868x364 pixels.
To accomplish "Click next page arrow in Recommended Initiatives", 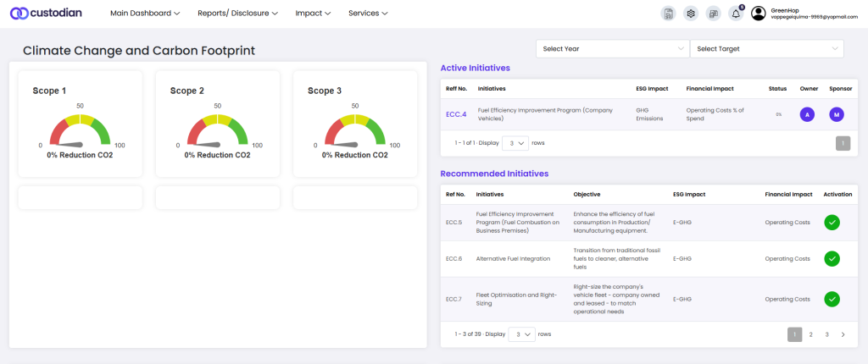I will pyautogui.click(x=843, y=334).
